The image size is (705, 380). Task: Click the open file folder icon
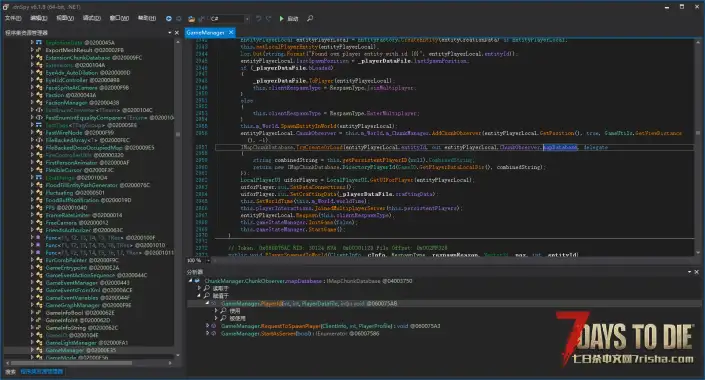[192, 18]
